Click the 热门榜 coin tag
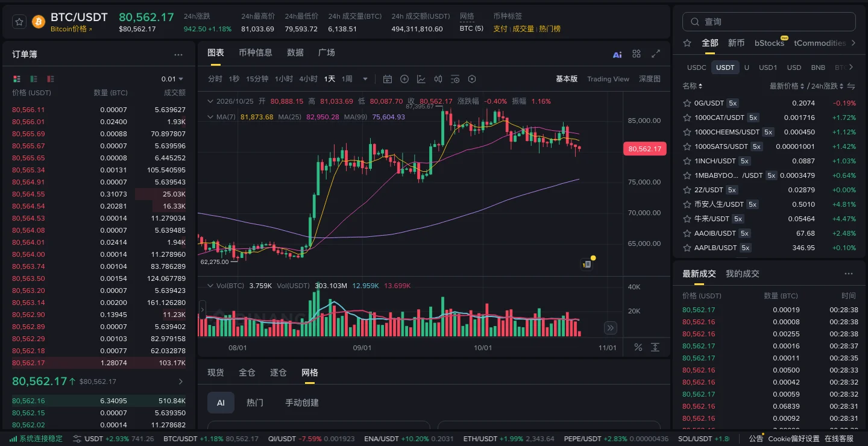This screenshot has height=446, width=868. [550, 29]
